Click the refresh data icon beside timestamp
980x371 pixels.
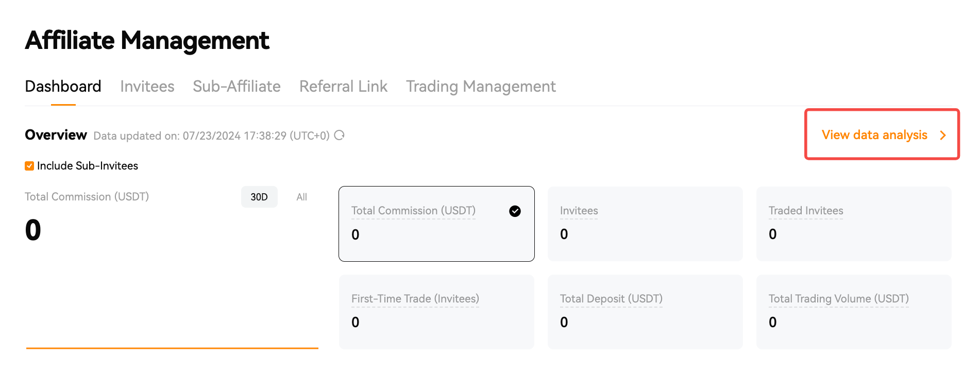339,136
